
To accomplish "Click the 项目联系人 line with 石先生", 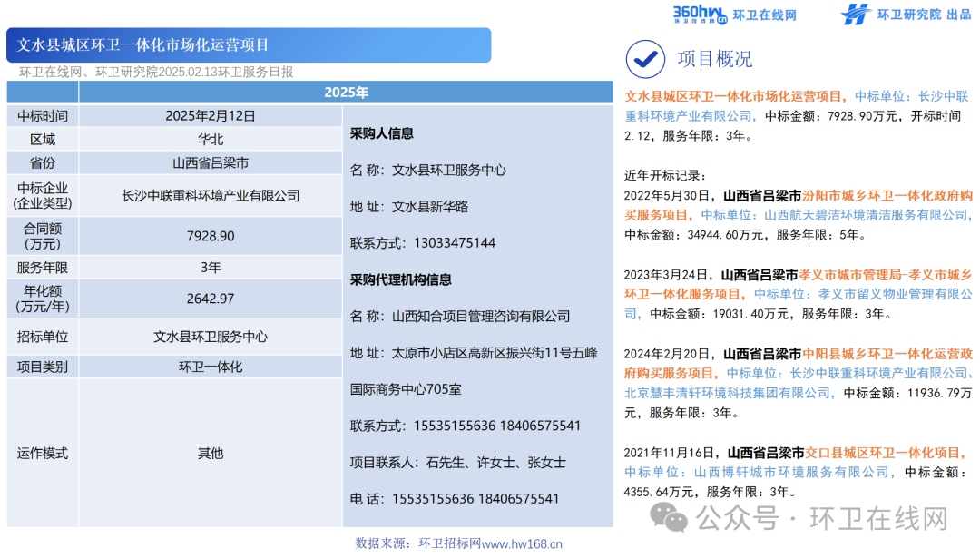I will click(457, 463).
